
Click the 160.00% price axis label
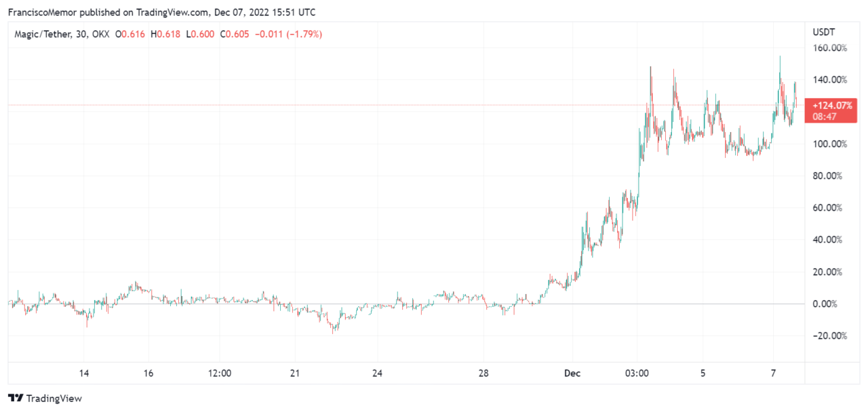pos(829,48)
